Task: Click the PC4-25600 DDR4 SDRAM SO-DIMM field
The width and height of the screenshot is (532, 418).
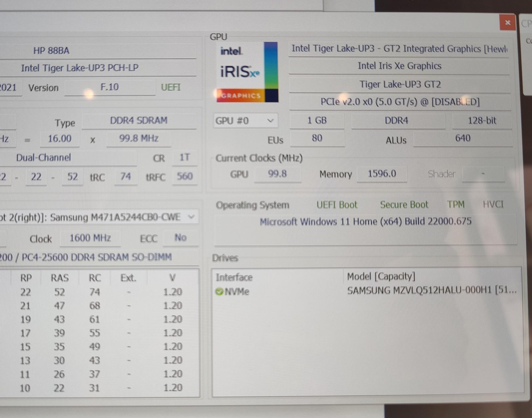Action: click(99, 258)
